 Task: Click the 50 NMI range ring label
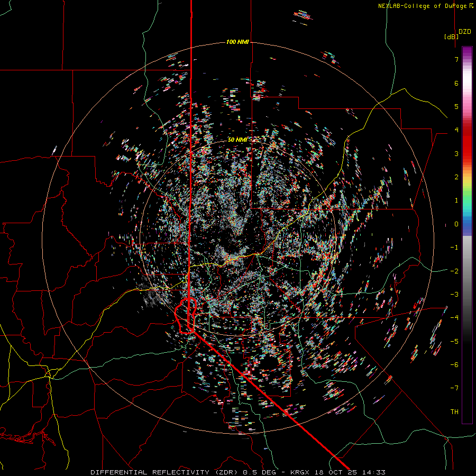pyautogui.click(x=237, y=140)
